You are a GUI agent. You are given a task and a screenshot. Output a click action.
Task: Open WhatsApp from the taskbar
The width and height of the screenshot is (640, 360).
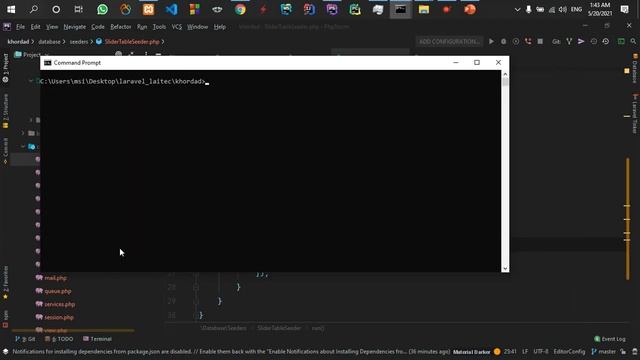102,9
